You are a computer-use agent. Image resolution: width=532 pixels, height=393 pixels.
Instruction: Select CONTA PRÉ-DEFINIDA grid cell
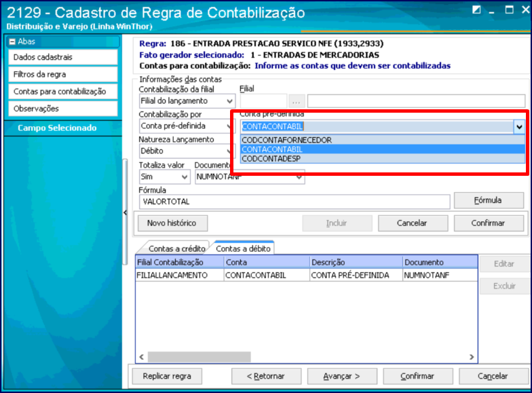point(356,276)
